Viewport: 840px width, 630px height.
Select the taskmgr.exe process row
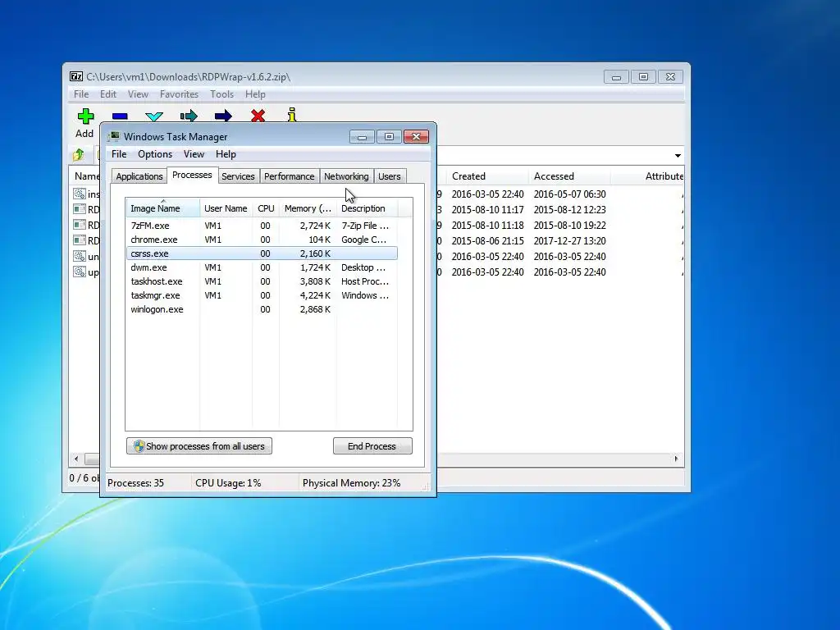pyautogui.click(x=262, y=295)
